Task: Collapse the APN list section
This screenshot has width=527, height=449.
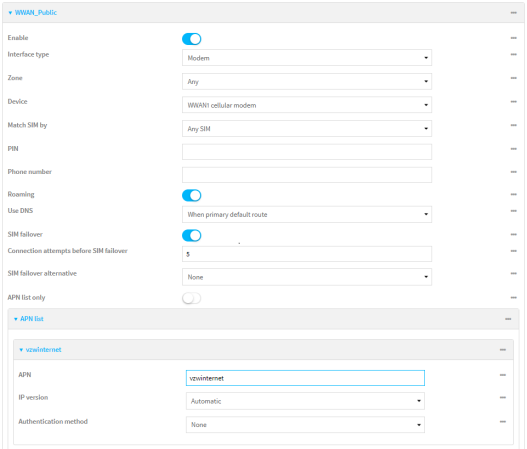Action: pyautogui.click(x=29, y=319)
